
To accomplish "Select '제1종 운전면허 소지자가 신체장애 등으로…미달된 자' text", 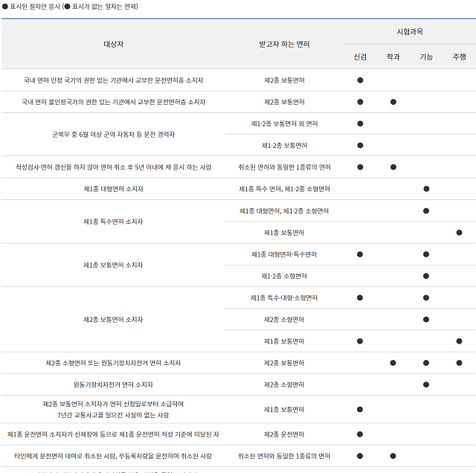I will (x=113, y=434).
